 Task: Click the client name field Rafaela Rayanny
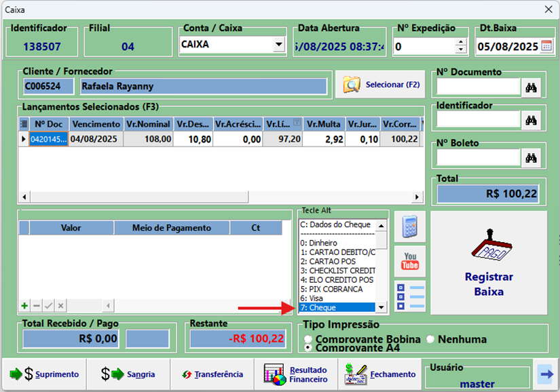point(203,86)
